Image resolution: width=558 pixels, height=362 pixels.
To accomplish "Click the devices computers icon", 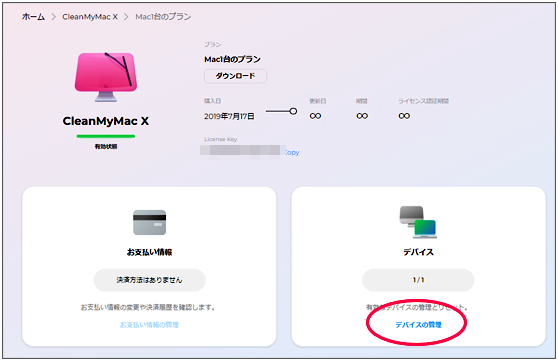I will tap(418, 222).
